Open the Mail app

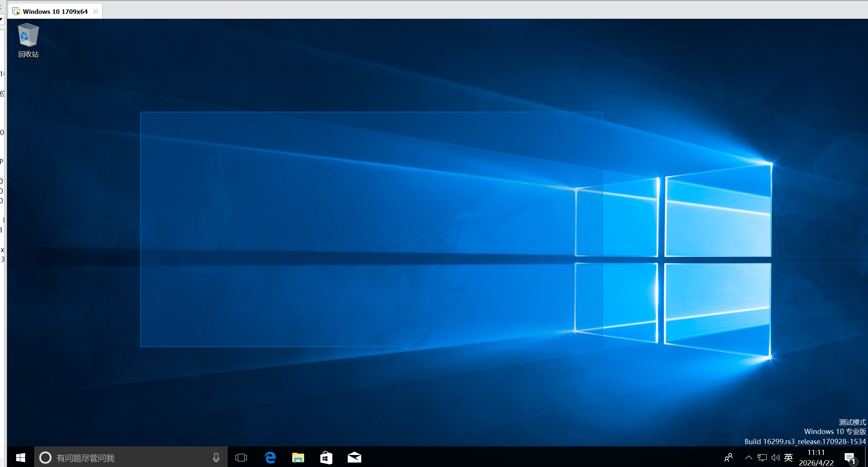point(354,458)
